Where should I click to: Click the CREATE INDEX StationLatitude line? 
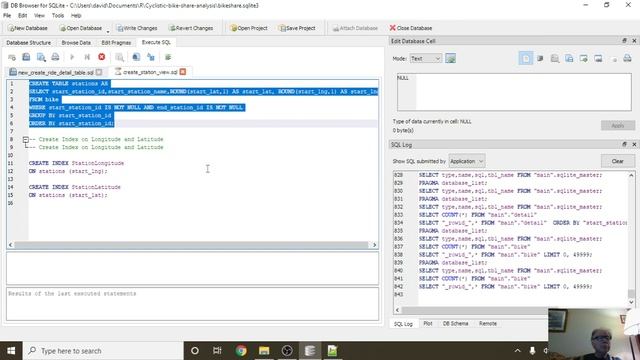(75, 187)
